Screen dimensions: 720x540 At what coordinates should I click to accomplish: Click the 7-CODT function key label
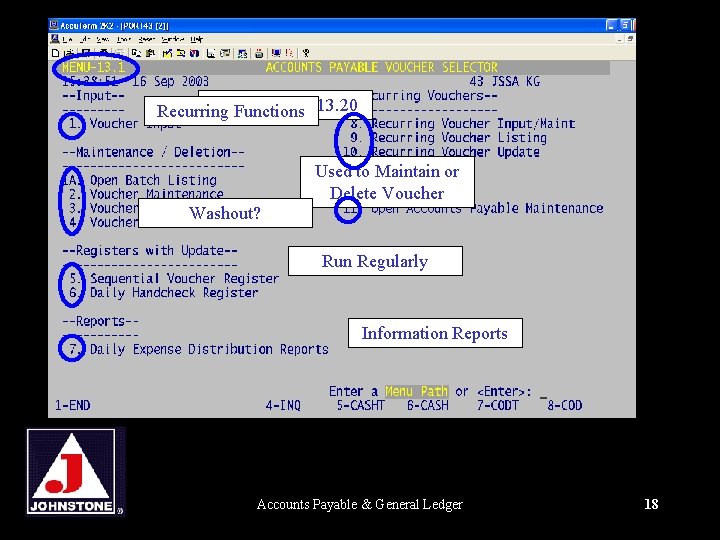(x=497, y=405)
